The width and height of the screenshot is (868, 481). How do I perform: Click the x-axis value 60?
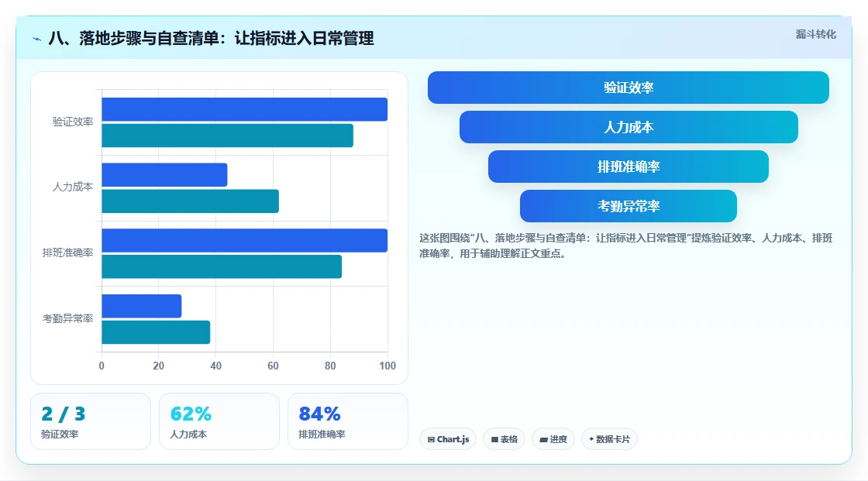point(273,366)
